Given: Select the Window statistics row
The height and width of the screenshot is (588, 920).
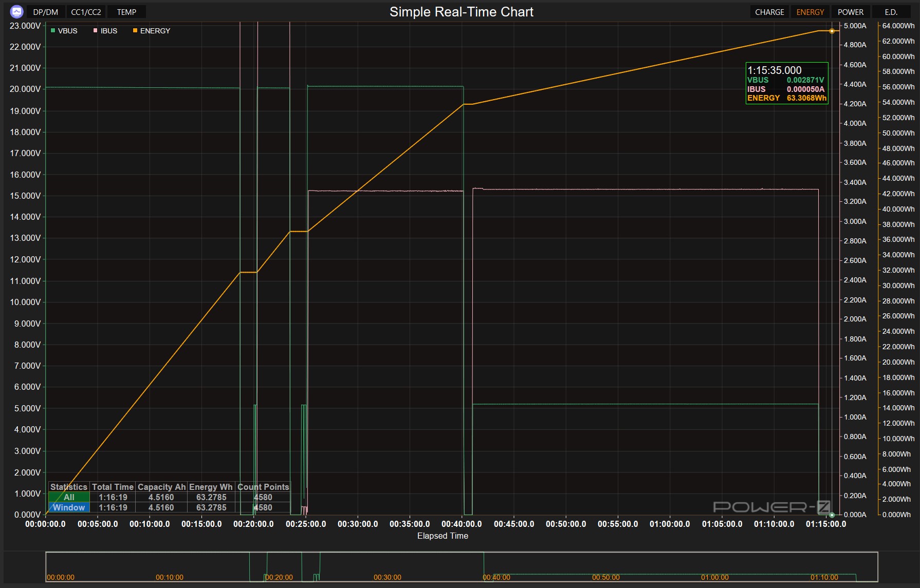Looking at the screenshot, I should pyautogui.click(x=69, y=507).
